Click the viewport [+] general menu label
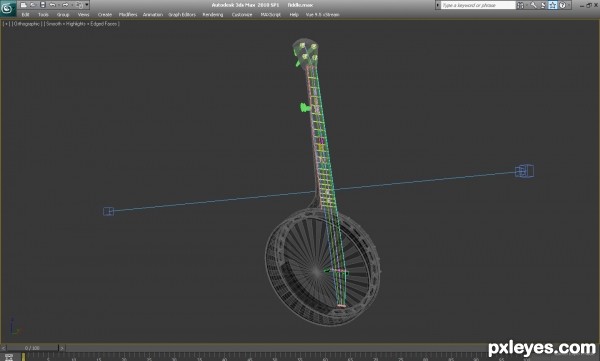600x361 pixels. click(x=6, y=24)
